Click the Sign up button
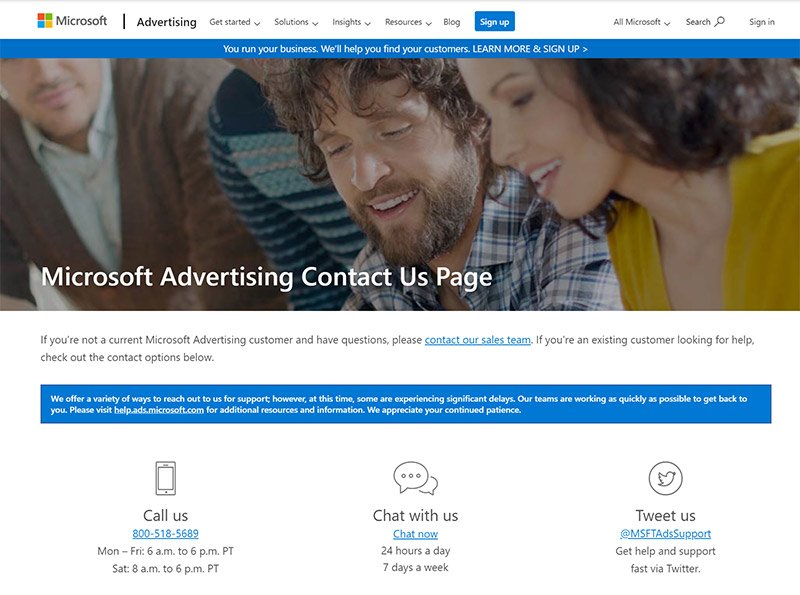 coord(494,21)
